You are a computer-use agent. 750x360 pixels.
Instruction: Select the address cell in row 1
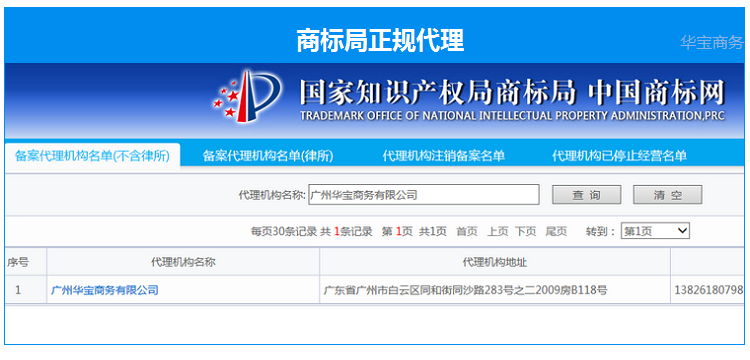[x=495, y=290]
